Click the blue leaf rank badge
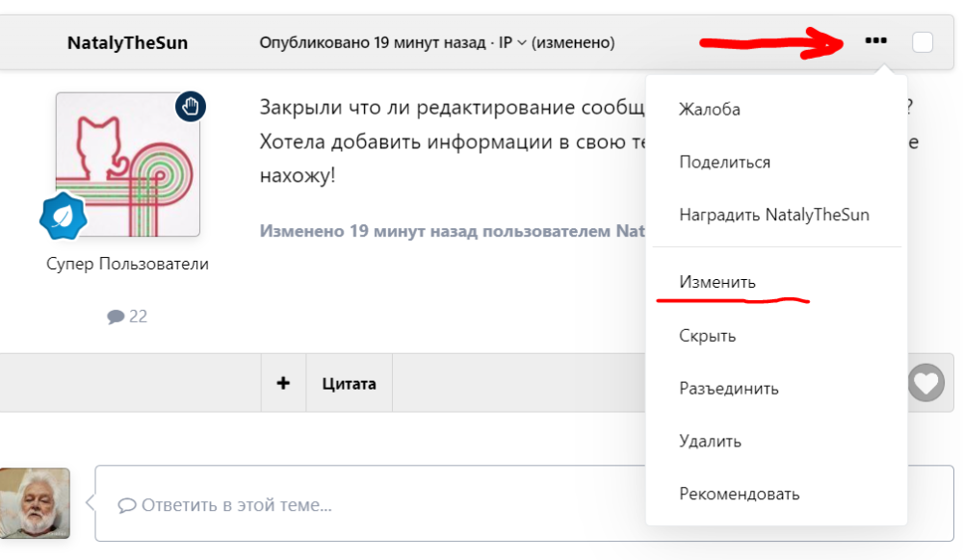The height and width of the screenshot is (560, 963). [x=63, y=216]
